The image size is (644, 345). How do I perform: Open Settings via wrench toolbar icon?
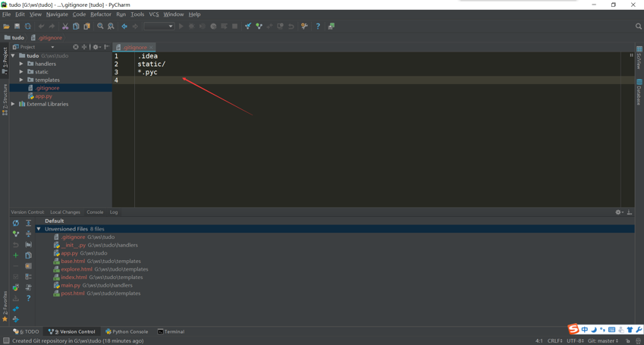tap(304, 27)
